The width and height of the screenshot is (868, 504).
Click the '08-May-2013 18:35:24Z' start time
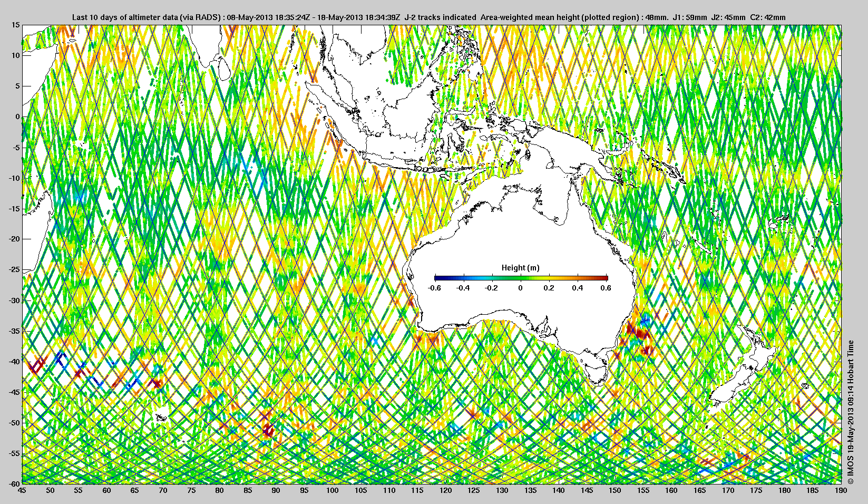268,17
